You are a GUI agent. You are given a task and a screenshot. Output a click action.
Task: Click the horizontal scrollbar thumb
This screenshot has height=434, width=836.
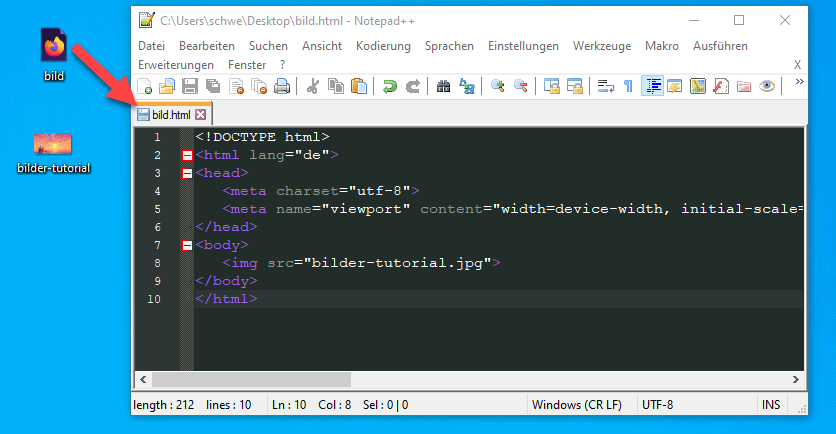pyautogui.click(x=252, y=380)
